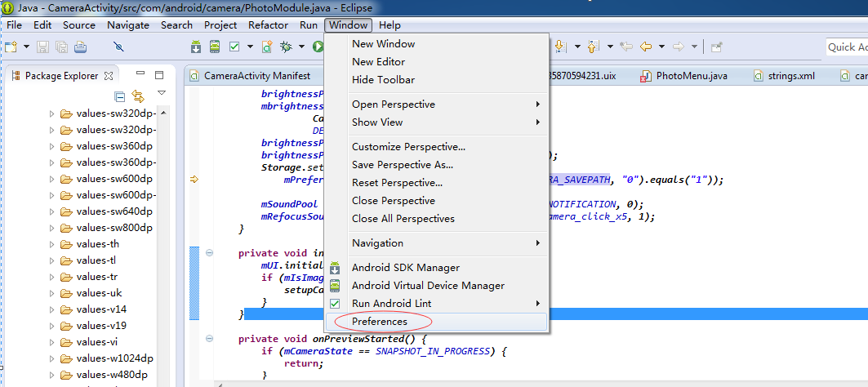Open the Next Annotation dropdown arrow
Image resolution: width=868 pixels, height=387 pixels.
coord(576,47)
